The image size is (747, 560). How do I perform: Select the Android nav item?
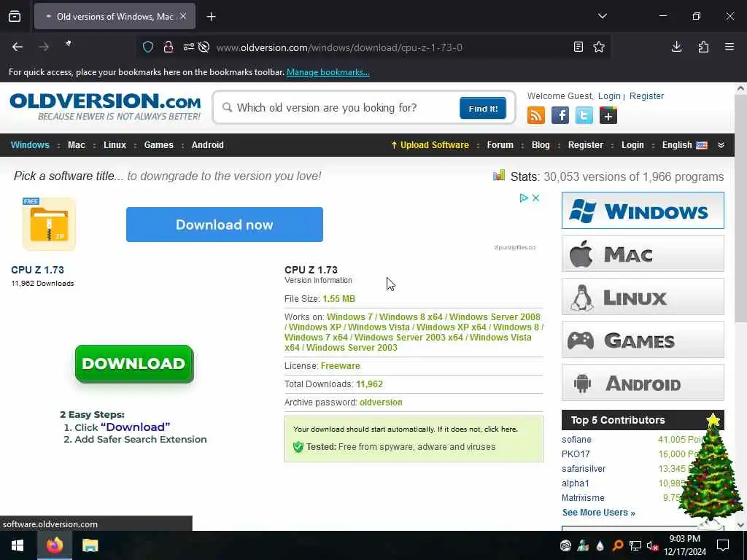pos(207,145)
